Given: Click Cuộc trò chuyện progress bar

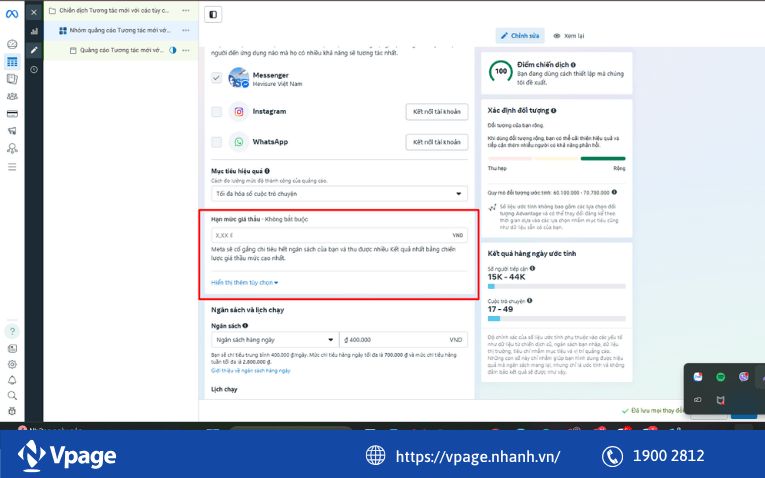Looking at the screenshot, I should tap(556, 319).
